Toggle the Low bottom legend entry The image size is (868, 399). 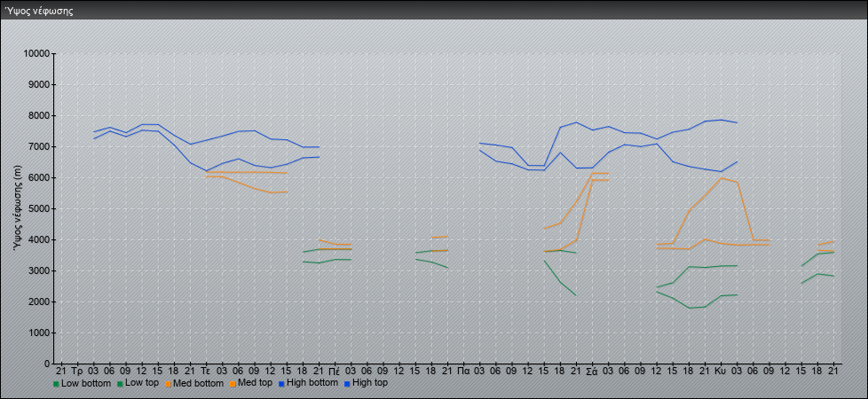pos(80,383)
